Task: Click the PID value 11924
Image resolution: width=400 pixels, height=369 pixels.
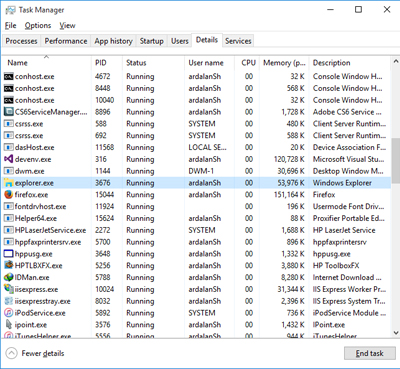Action: pyautogui.click(x=105, y=207)
